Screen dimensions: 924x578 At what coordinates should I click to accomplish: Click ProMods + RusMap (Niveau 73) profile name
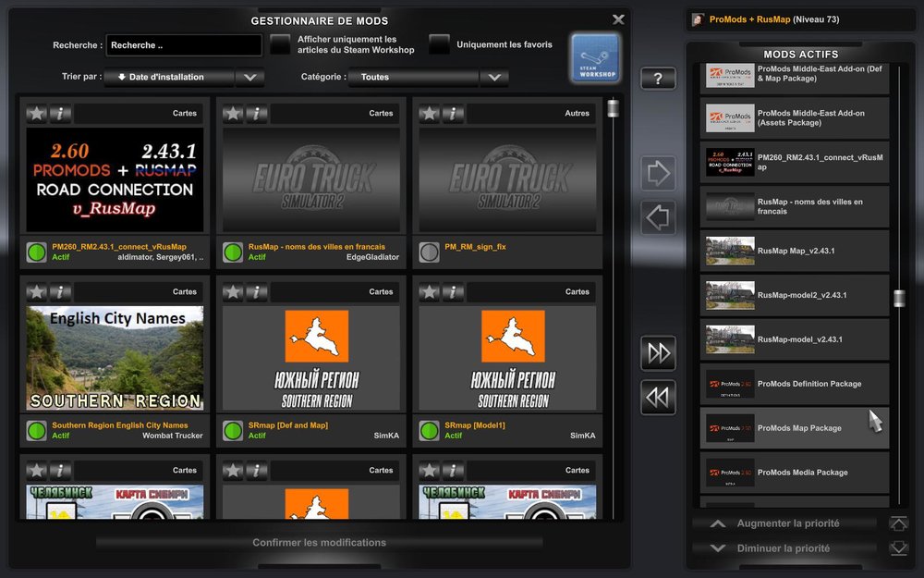click(773, 19)
